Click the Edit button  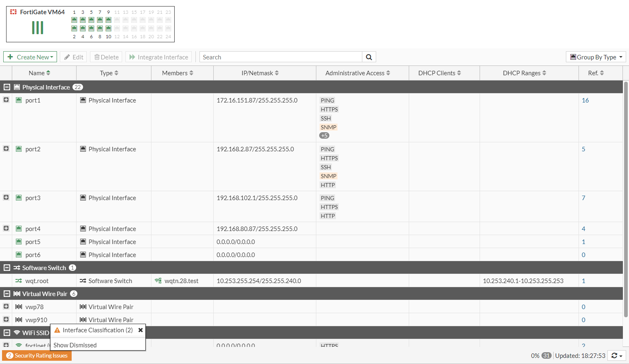[74, 57]
